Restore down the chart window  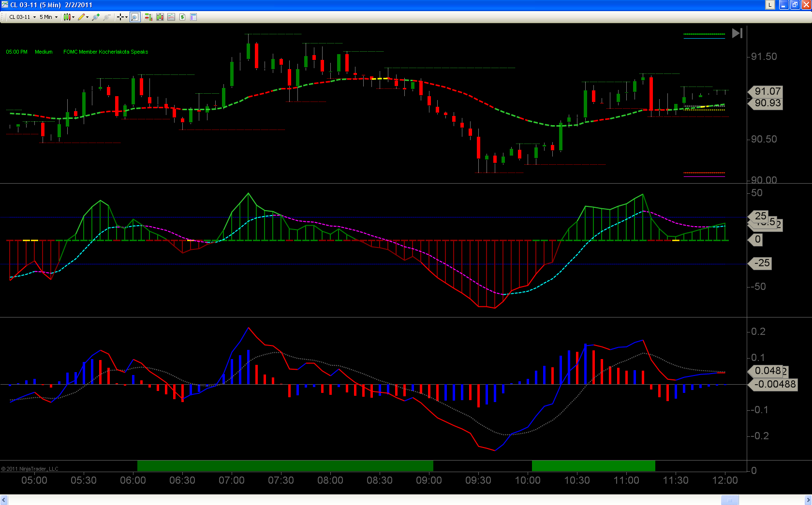tap(795, 5)
